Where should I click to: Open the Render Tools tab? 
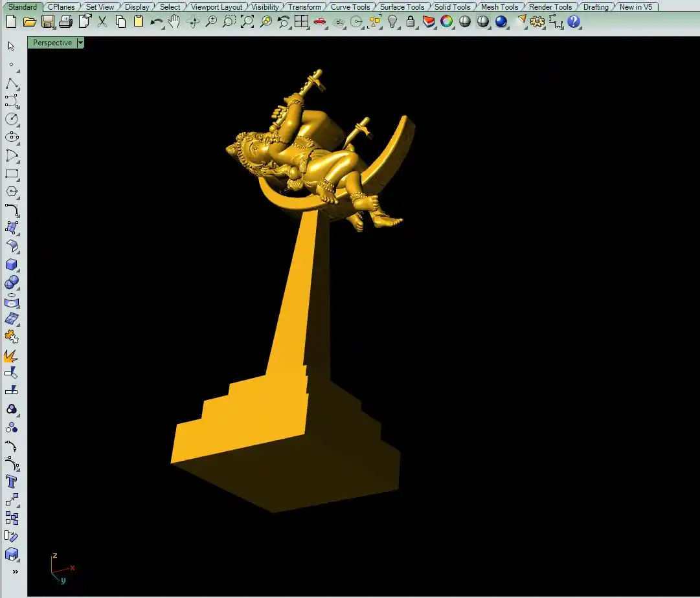click(x=550, y=7)
